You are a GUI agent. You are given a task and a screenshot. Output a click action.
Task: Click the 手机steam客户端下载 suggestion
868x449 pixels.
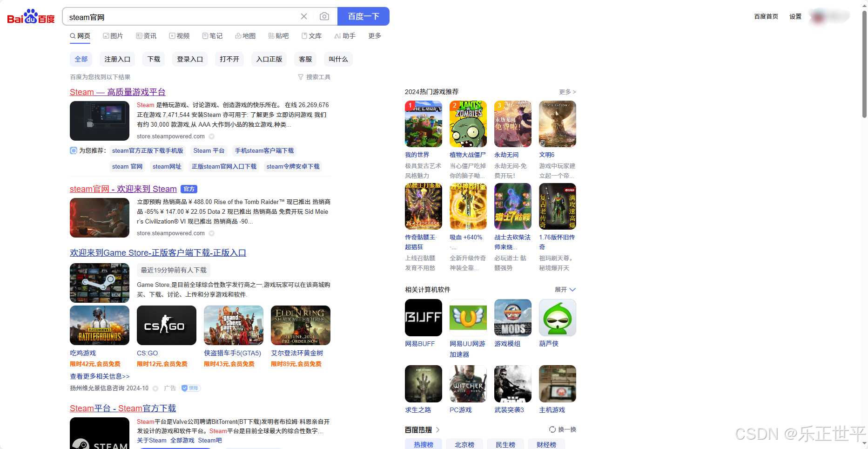[x=264, y=150]
